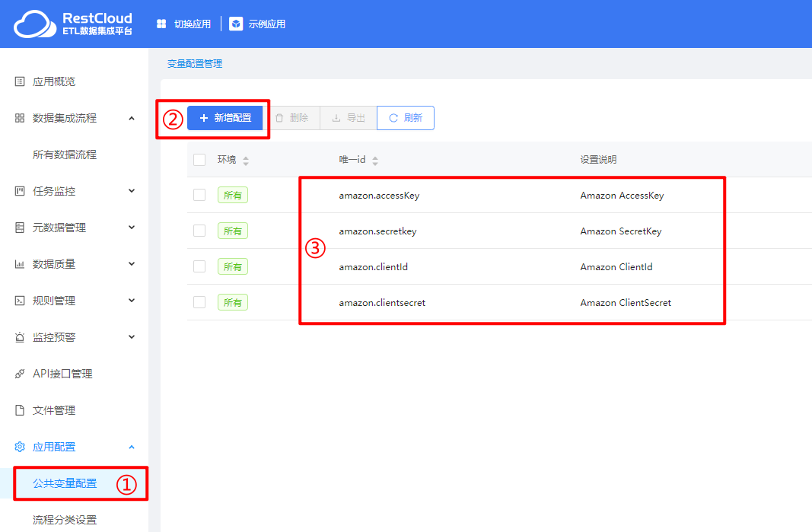Click the 任务监控 sidebar icon
This screenshot has width=812, height=532.
[x=20, y=191]
